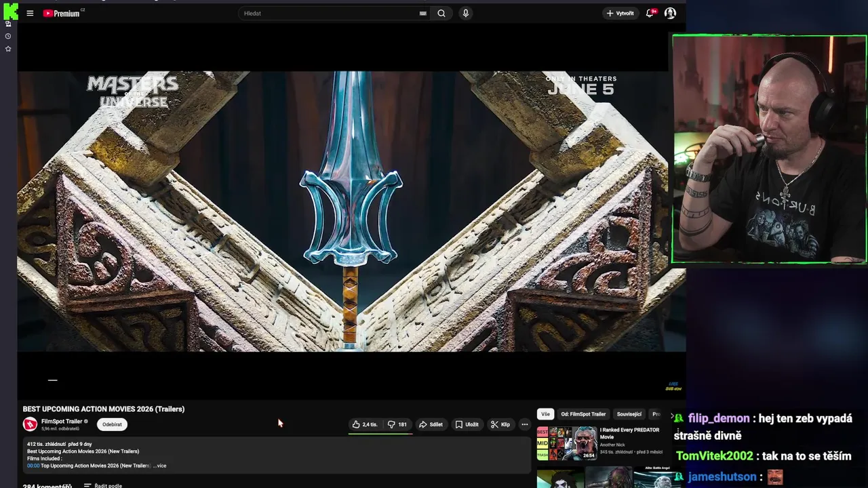Share the video with Sdílet
This screenshot has height=488, width=868.
click(431, 424)
